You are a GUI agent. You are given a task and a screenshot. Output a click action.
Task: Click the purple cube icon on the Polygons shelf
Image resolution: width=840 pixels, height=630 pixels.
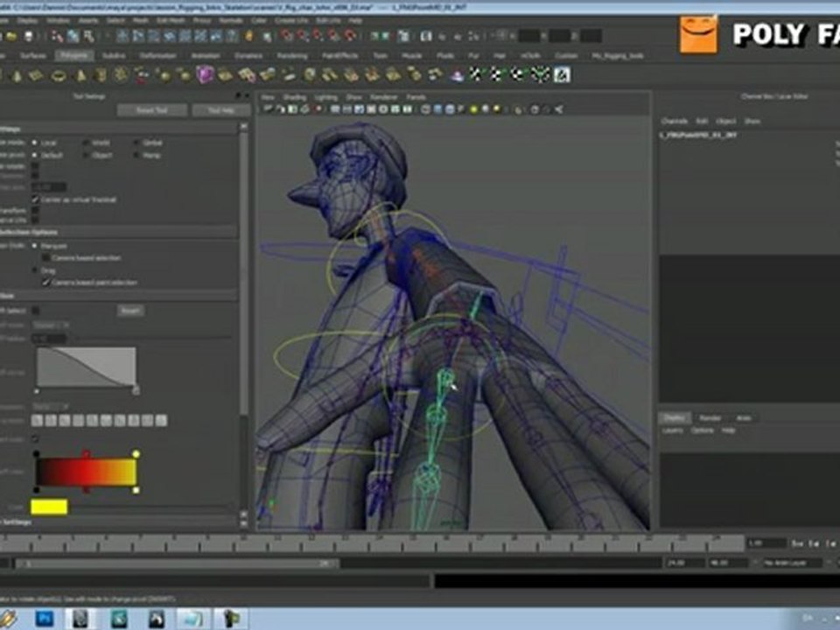pyautogui.click(x=205, y=74)
